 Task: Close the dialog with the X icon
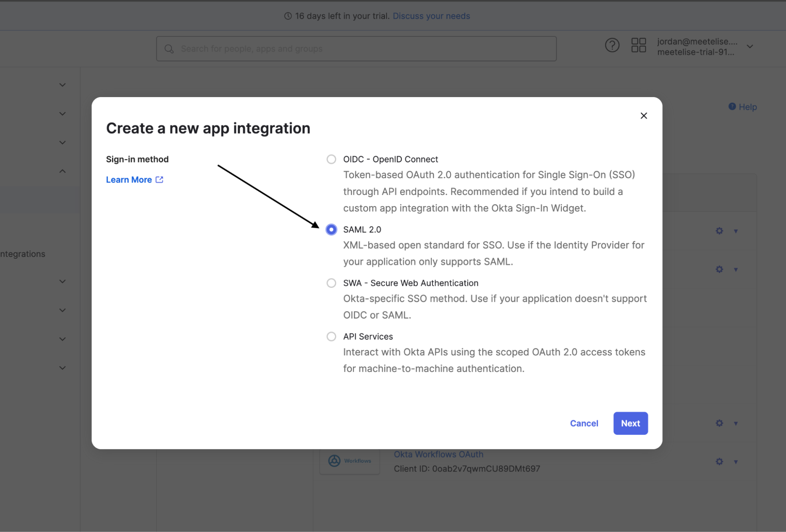[643, 116]
